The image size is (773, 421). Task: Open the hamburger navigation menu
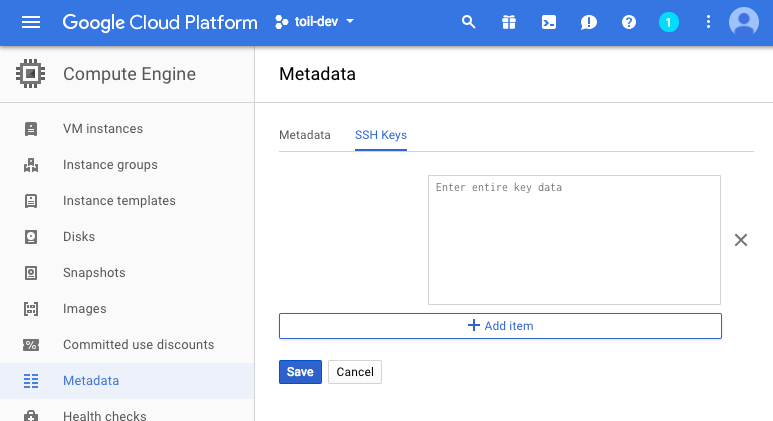tap(31, 22)
